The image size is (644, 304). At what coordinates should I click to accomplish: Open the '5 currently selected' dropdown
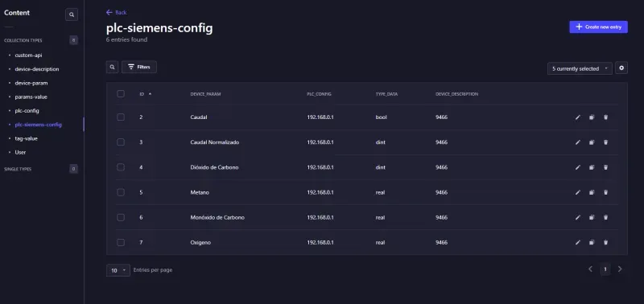coord(580,68)
